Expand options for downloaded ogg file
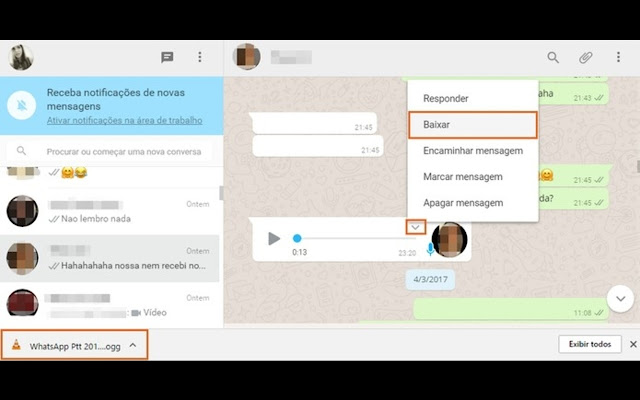The width and height of the screenshot is (640, 400). [133, 345]
